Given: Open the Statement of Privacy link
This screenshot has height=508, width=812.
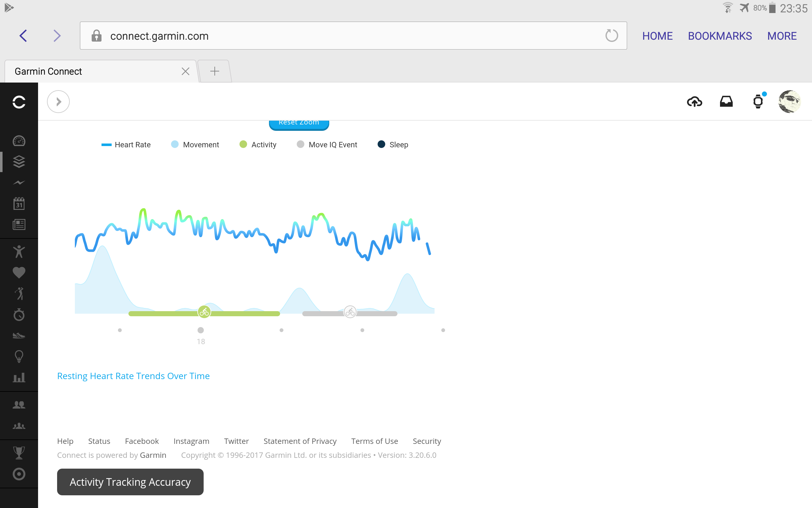Looking at the screenshot, I should pyautogui.click(x=300, y=441).
